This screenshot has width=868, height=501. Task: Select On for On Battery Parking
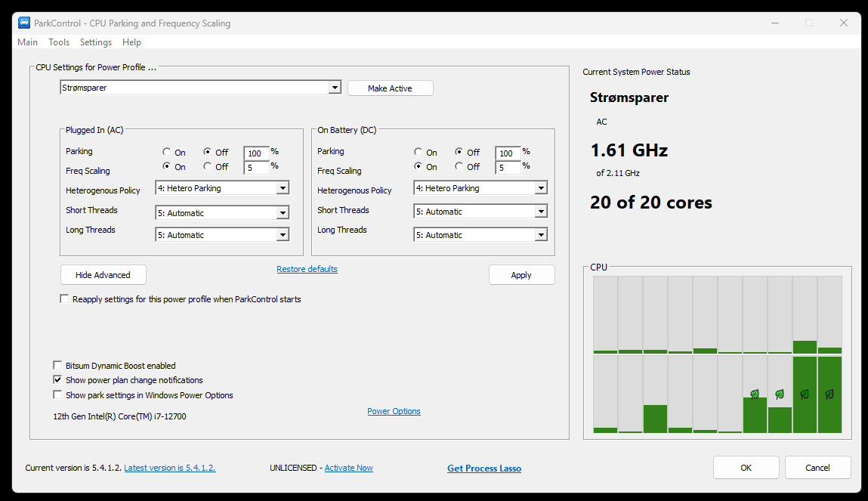(418, 152)
